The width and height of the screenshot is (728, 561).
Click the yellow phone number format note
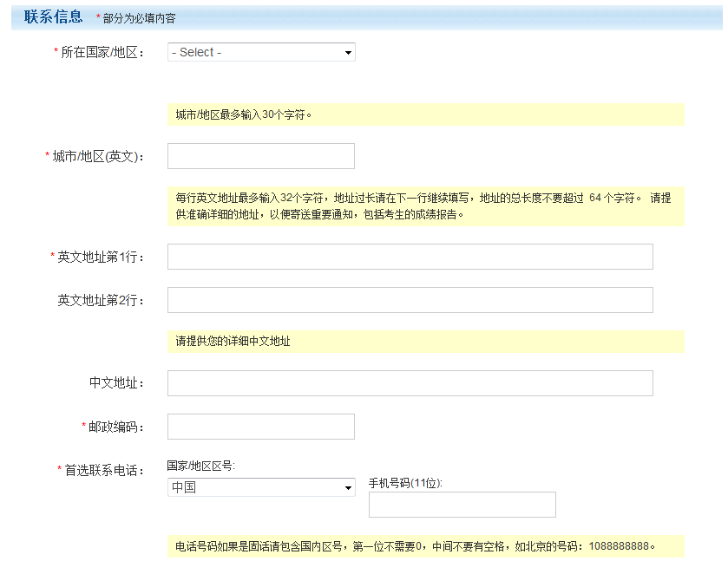(x=425, y=547)
